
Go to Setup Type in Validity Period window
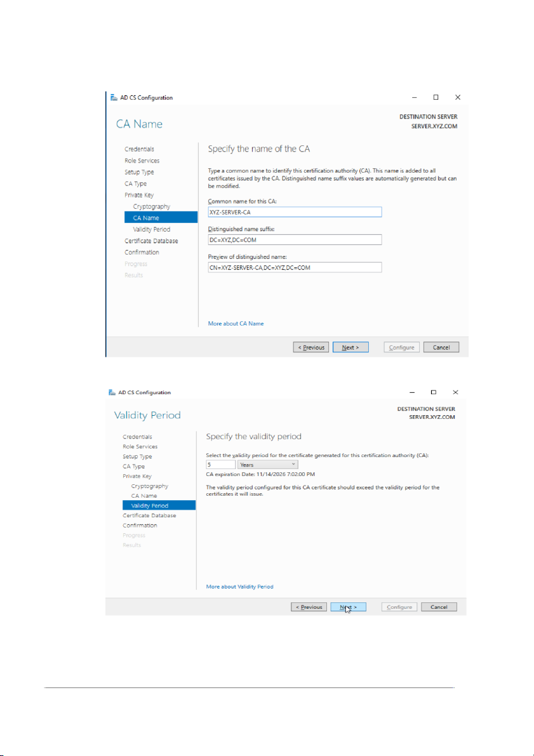[x=137, y=456]
